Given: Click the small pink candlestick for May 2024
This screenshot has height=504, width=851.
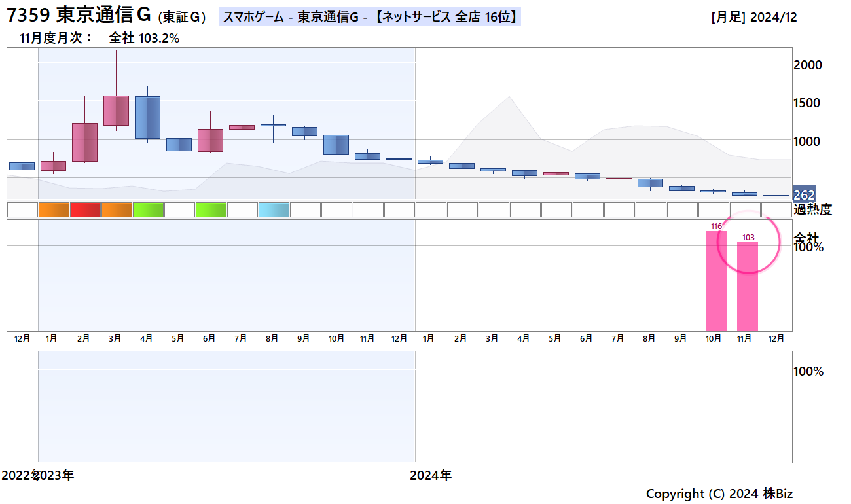Looking at the screenshot, I should point(556,173).
